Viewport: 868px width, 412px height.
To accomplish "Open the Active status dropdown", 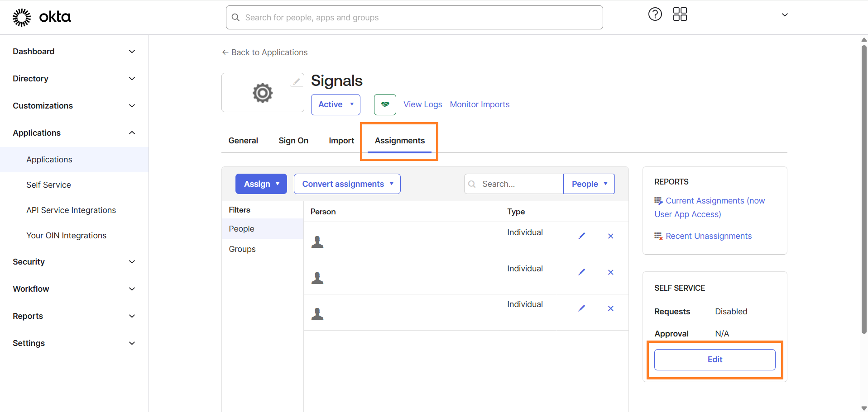I will (336, 104).
